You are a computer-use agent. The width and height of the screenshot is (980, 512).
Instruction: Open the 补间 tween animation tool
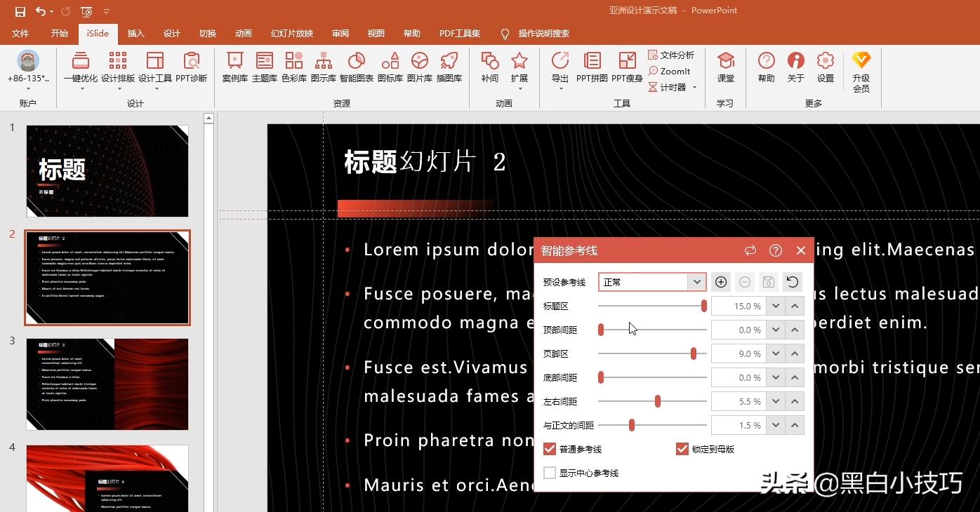[489, 68]
